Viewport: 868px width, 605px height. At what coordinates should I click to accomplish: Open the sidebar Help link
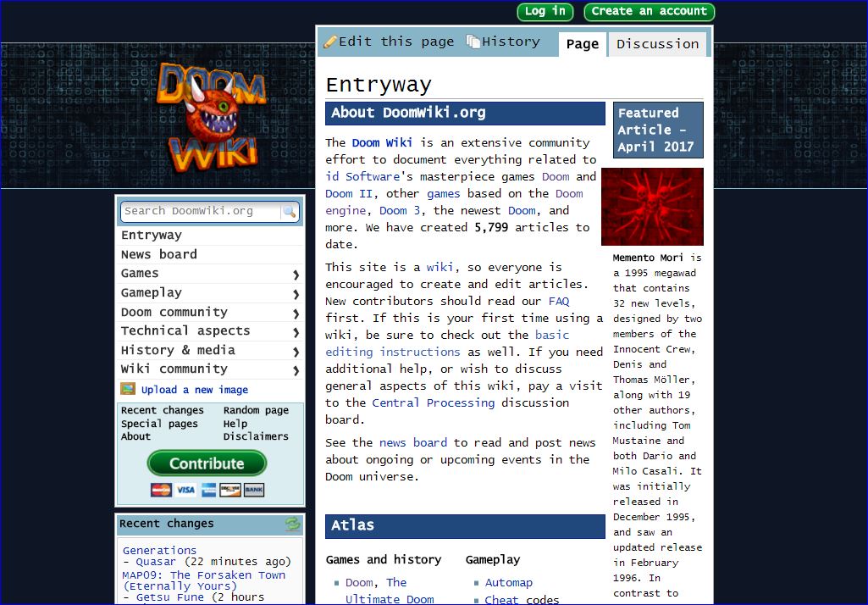(x=235, y=424)
